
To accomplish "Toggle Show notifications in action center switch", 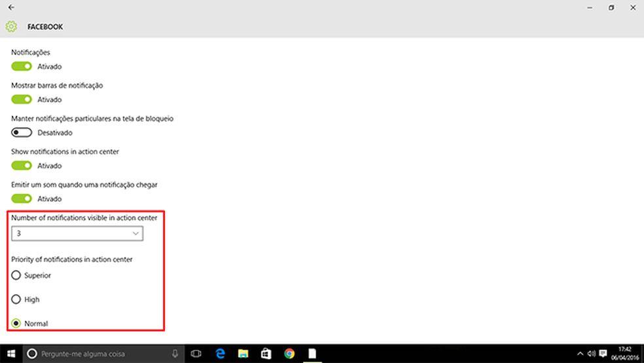I will tap(22, 166).
